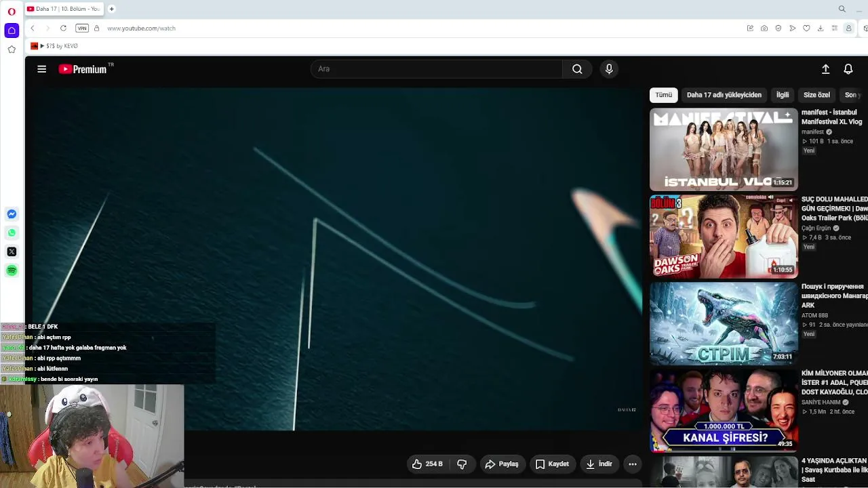Open the 'Manifestival XL Vlog' video title
The width and height of the screenshot is (868, 488).
pyautogui.click(x=832, y=117)
